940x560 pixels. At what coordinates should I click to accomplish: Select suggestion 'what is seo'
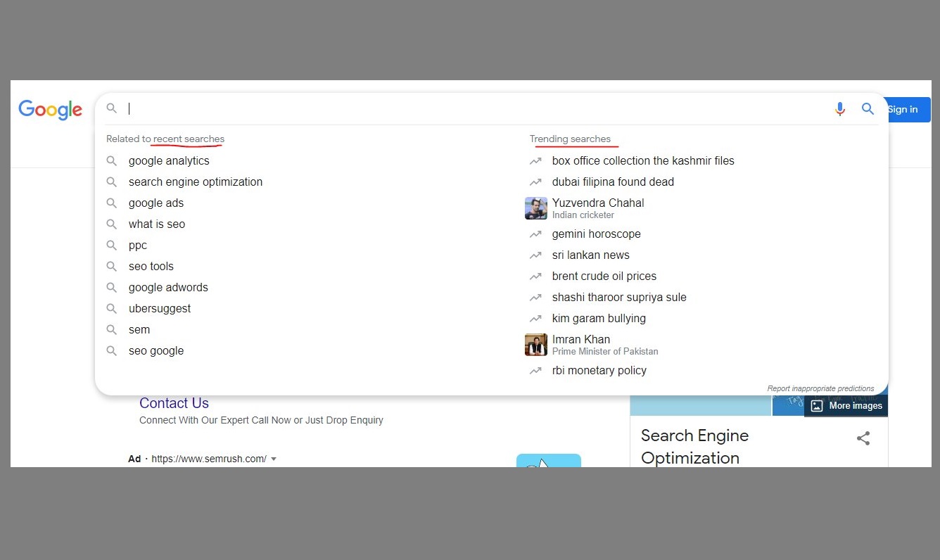[x=157, y=224]
